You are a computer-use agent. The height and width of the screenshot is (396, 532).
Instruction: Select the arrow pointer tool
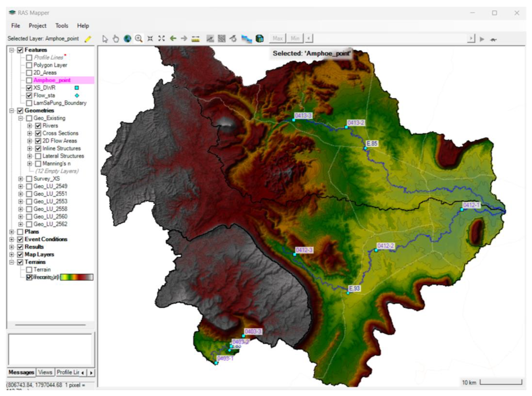pos(105,39)
